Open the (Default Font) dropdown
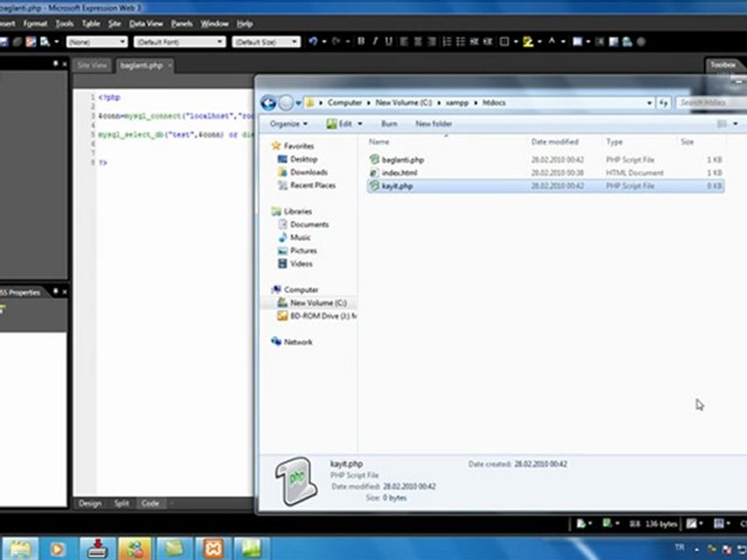747x560 pixels. [180, 42]
